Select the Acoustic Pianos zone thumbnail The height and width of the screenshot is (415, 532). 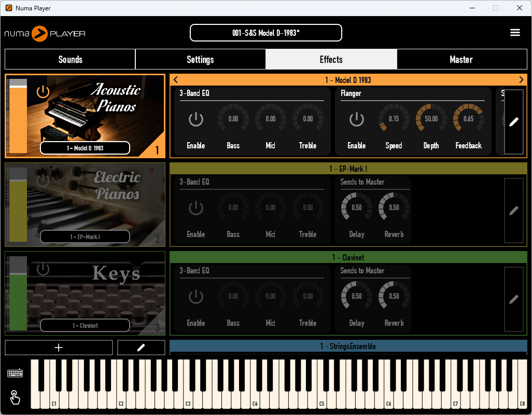click(85, 116)
